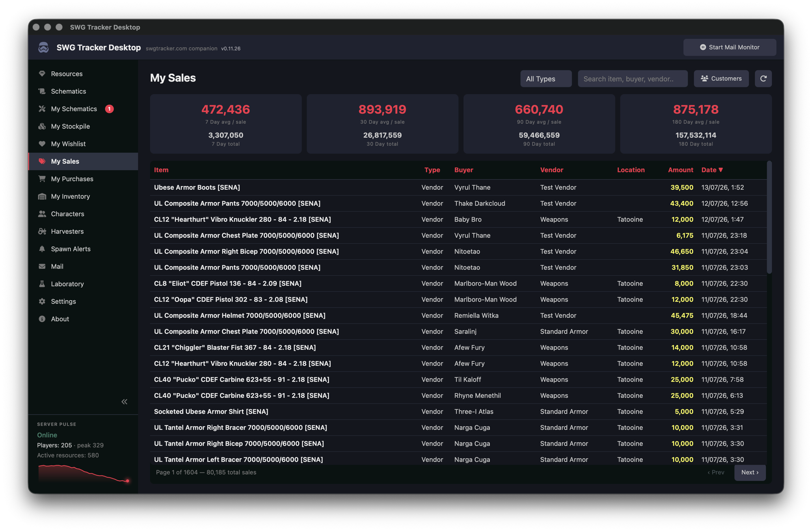
Task: Click the 46,650 amount cell
Action: [682, 251]
